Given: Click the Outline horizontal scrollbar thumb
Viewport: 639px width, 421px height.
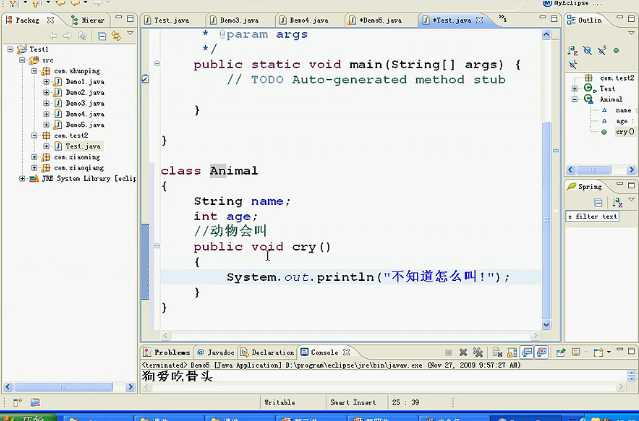Looking at the screenshot, I should click(x=594, y=170).
